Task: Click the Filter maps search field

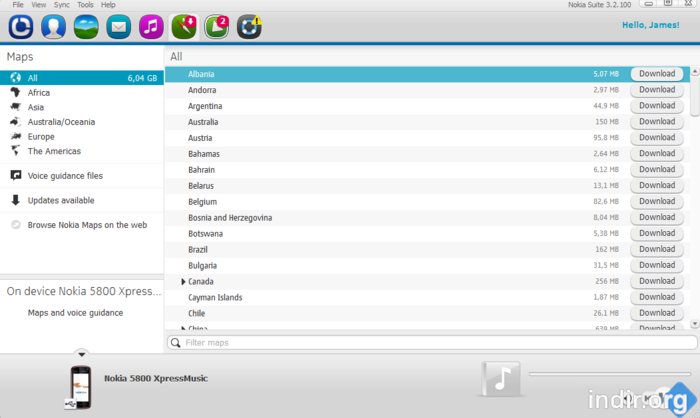Action: coord(432,343)
